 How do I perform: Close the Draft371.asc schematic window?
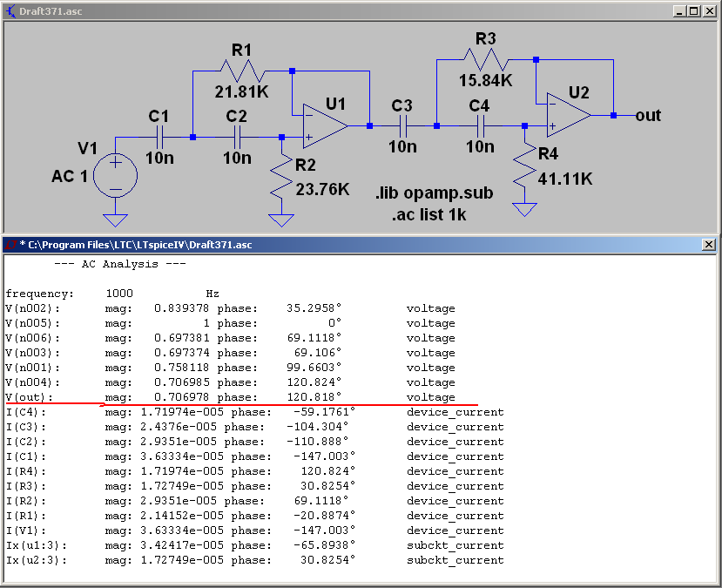pyautogui.click(x=710, y=11)
